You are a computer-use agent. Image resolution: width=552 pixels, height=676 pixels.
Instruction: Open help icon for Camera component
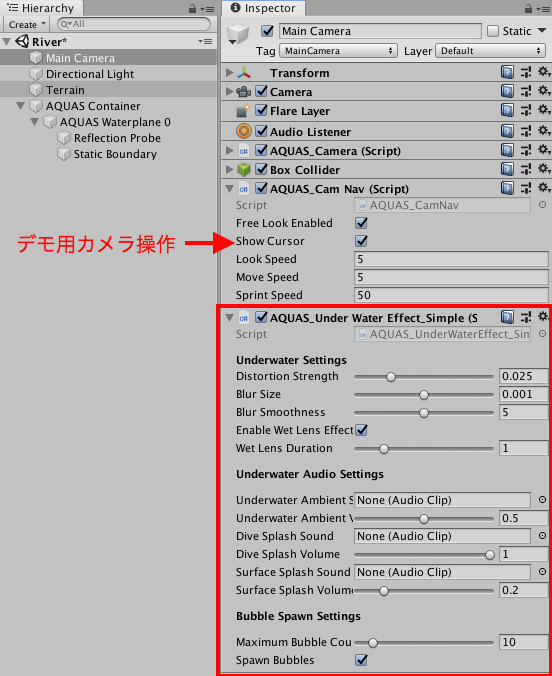pos(507,91)
